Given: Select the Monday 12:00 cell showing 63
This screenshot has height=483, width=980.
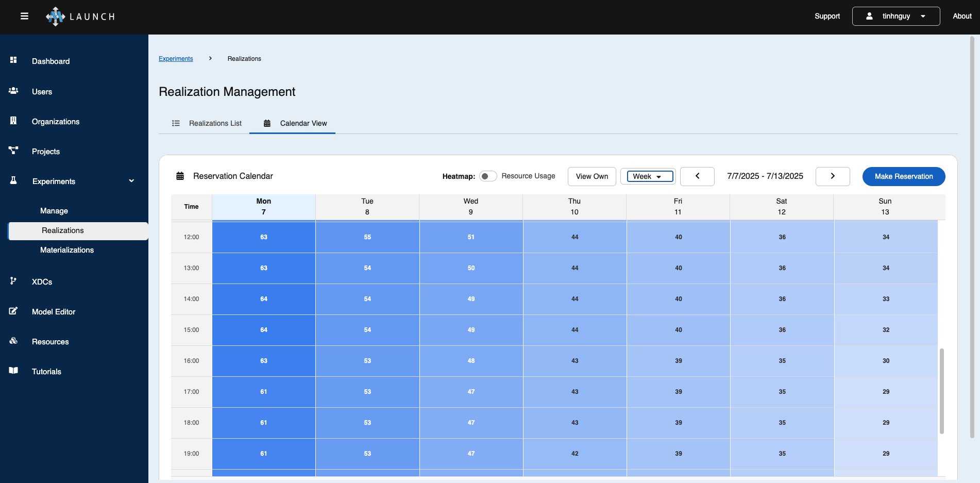Looking at the screenshot, I should coord(263,237).
